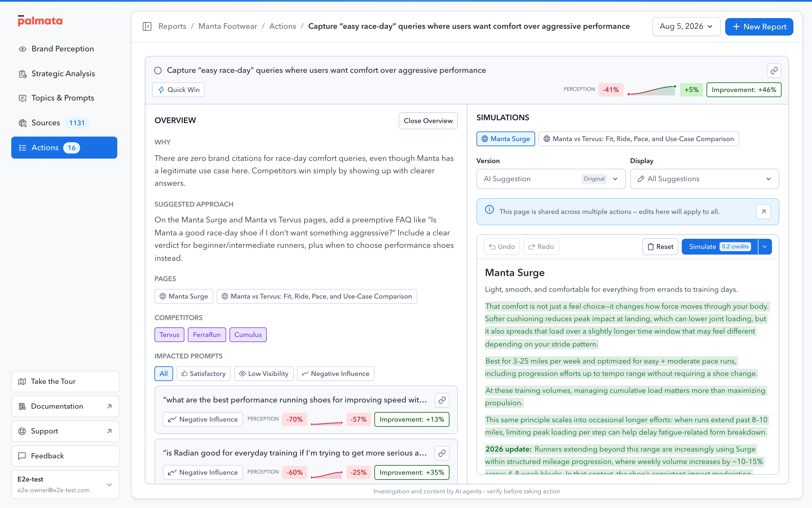Navigate to Manta Footwear breadcrumb
Screen dimensions: 812x508
pyautogui.click(x=228, y=26)
